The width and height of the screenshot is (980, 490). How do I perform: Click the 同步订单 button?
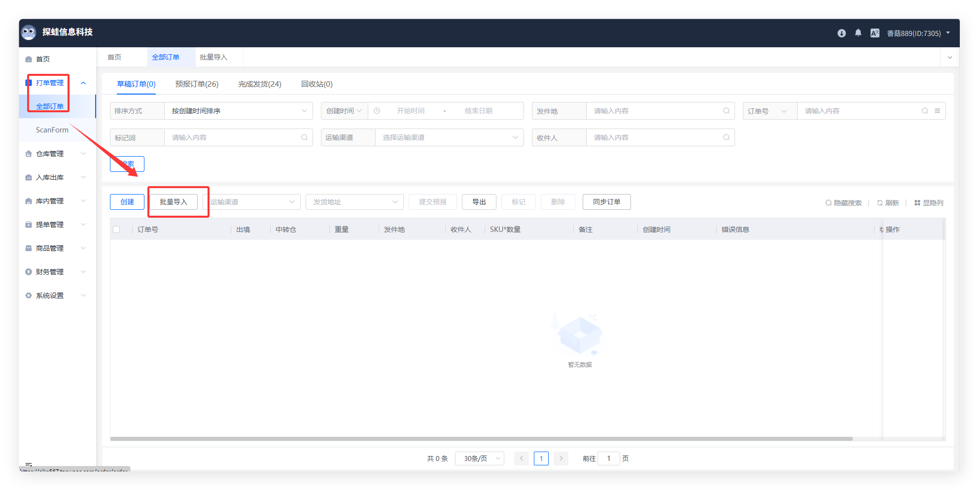[606, 202]
